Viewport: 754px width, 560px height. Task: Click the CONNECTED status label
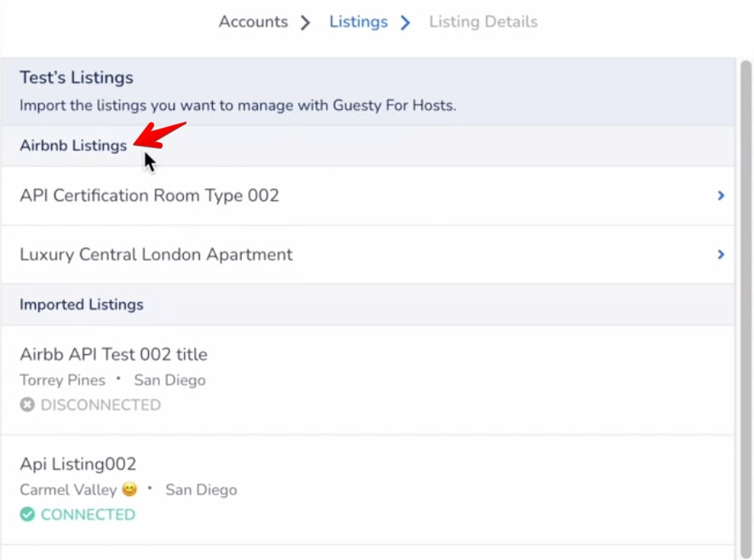point(88,515)
